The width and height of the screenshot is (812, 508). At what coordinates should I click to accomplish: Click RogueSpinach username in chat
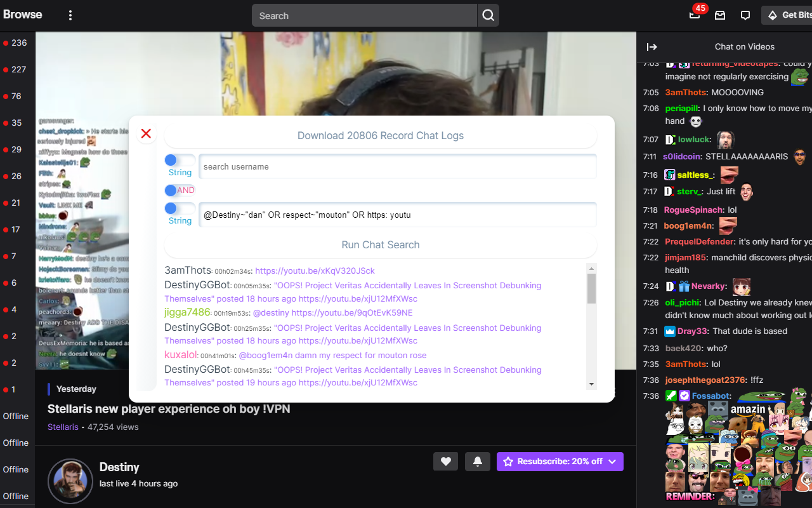(694, 210)
